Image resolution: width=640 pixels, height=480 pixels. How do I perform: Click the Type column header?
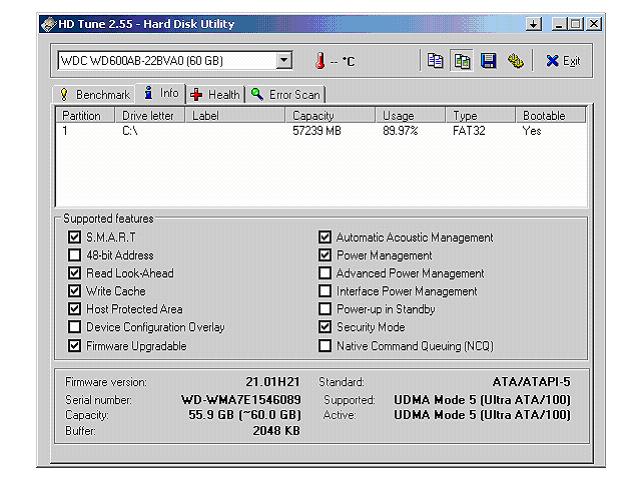[x=480, y=116]
